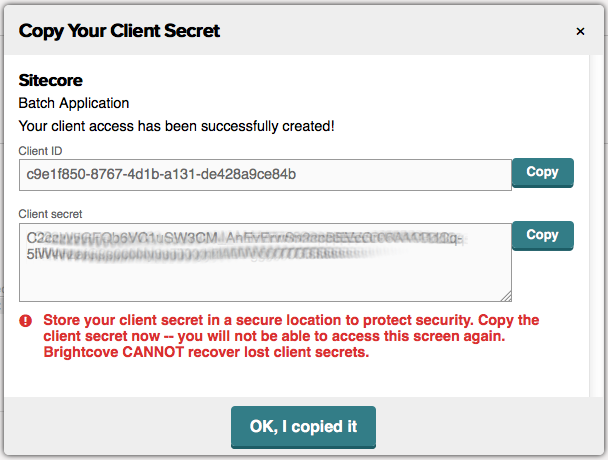Copy the Client secret value
Image resolution: width=608 pixels, height=460 pixels.
[x=542, y=235]
